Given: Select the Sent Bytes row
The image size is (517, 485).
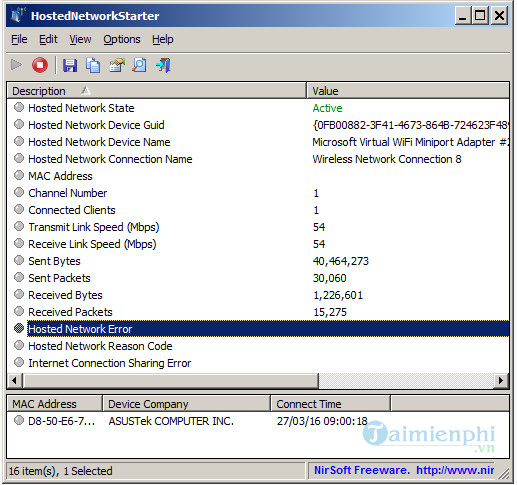Looking at the screenshot, I should coord(258,261).
